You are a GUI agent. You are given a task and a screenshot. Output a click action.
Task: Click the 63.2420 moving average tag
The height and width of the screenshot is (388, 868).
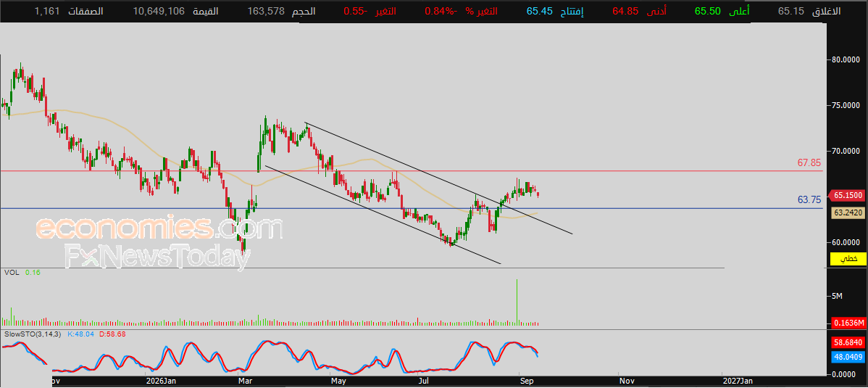tap(847, 212)
